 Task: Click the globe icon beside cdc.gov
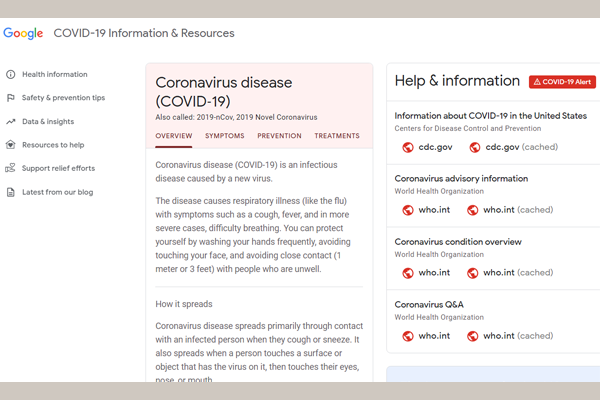click(x=408, y=147)
